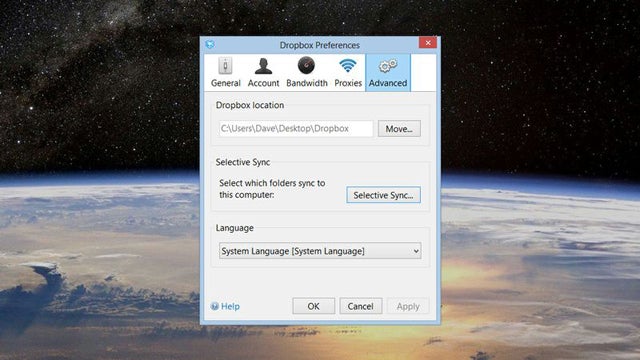This screenshot has width=640, height=360.
Task: Click the Dropbox logo in title bar
Action: pyautogui.click(x=210, y=44)
